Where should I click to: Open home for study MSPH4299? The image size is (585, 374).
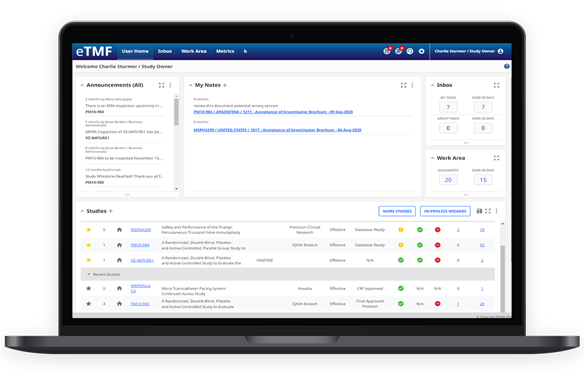119,230
